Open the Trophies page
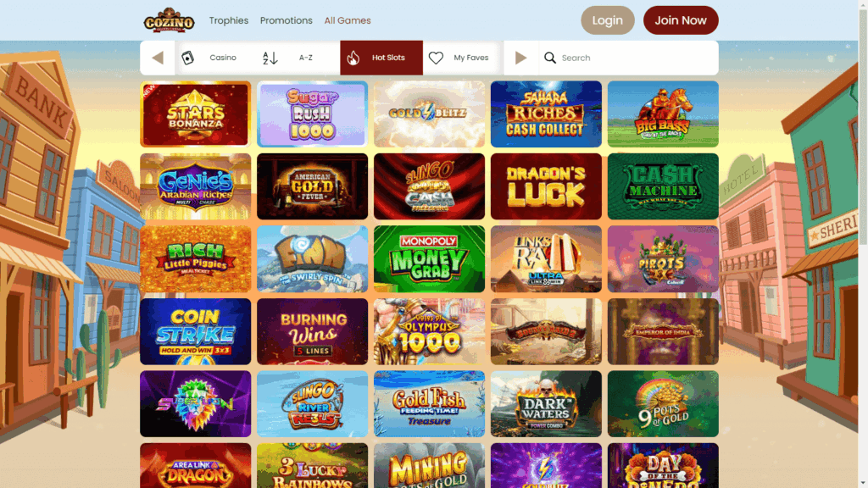 [x=229, y=20]
